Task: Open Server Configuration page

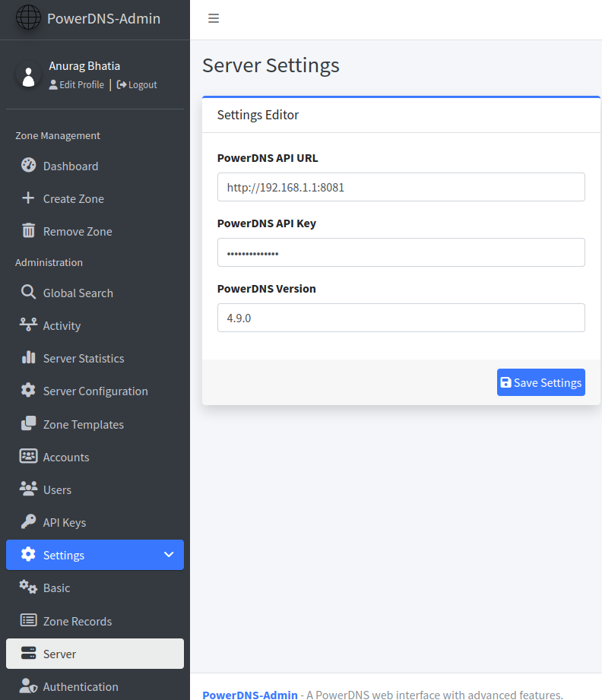Action: point(95,391)
